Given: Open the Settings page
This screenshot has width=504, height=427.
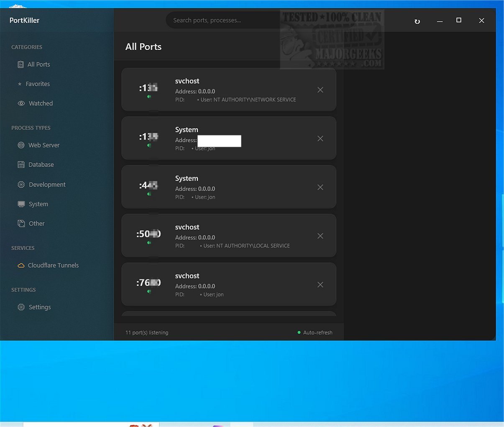Looking at the screenshot, I should click(x=39, y=307).
